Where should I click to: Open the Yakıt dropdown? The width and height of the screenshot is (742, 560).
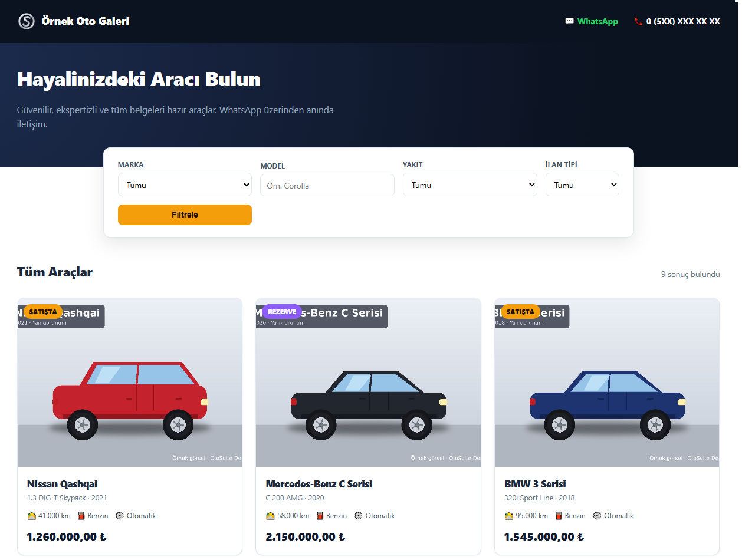470,185
